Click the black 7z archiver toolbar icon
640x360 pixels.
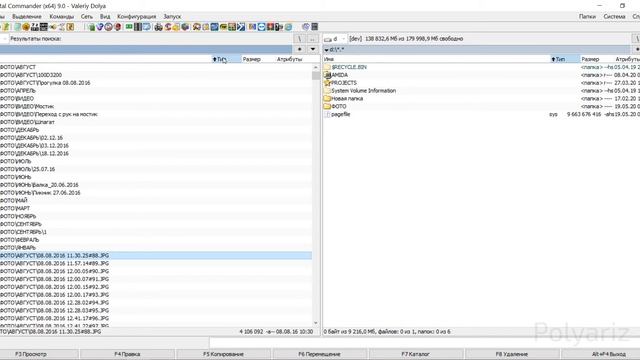(35, 27)
